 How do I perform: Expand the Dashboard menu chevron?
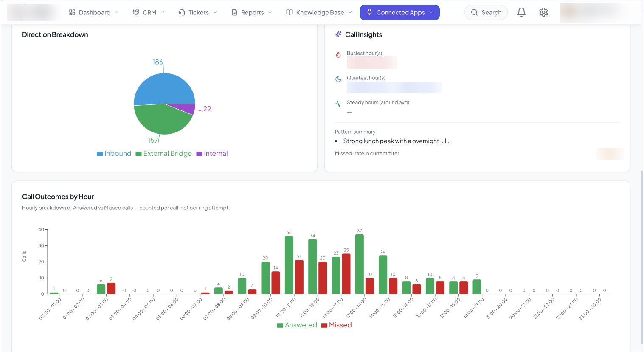[116, 12]
